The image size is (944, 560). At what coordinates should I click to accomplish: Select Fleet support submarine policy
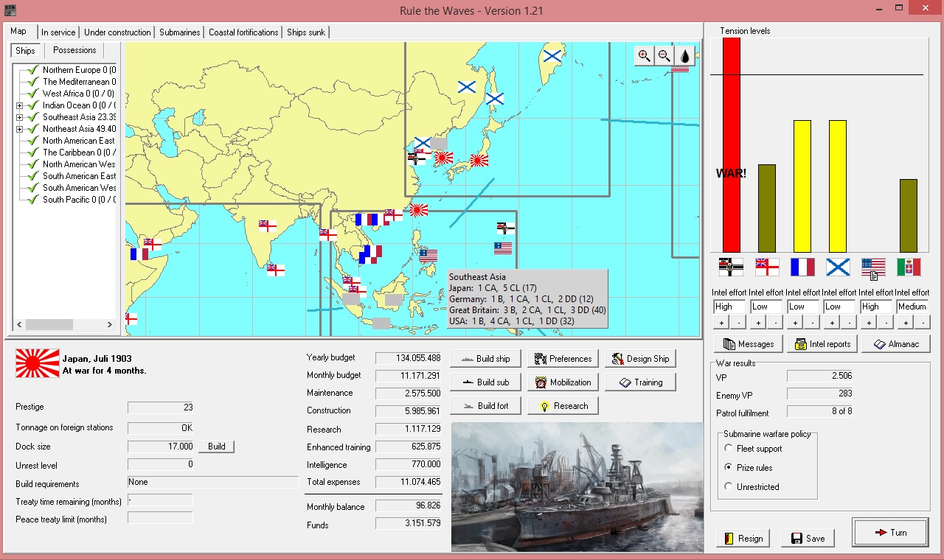click(729, 448)
